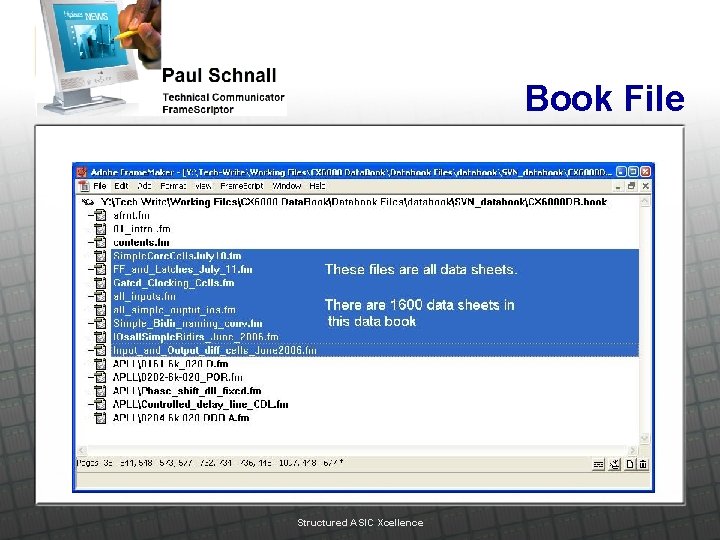Click the file icon beside Simple_Bidir_naming_conv.fm
720x540 pixels.
click(100, 323)
